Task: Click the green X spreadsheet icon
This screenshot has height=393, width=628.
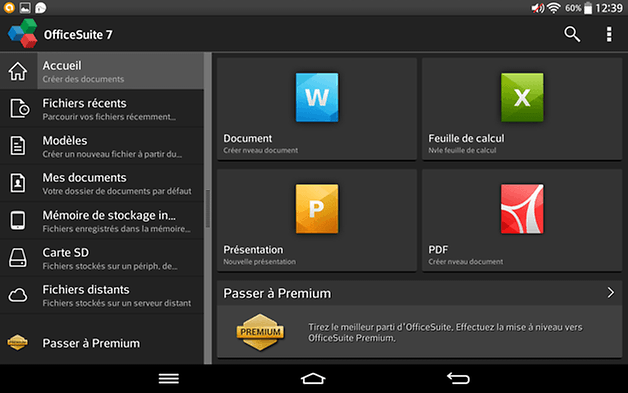Action: 522,97
